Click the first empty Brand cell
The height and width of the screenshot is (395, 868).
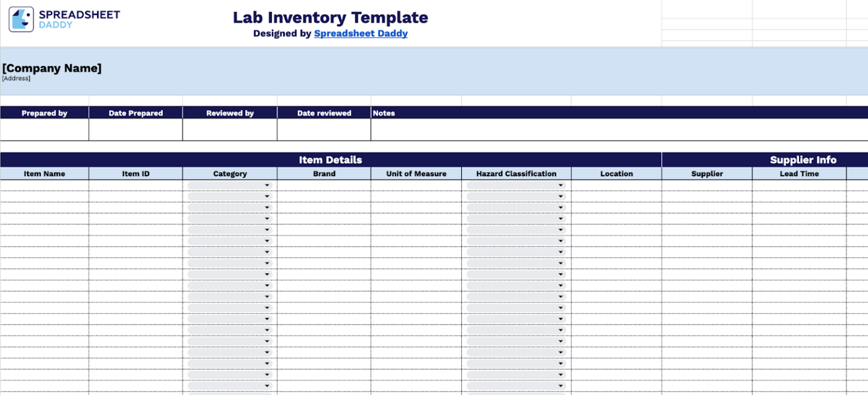pos(323,185)
